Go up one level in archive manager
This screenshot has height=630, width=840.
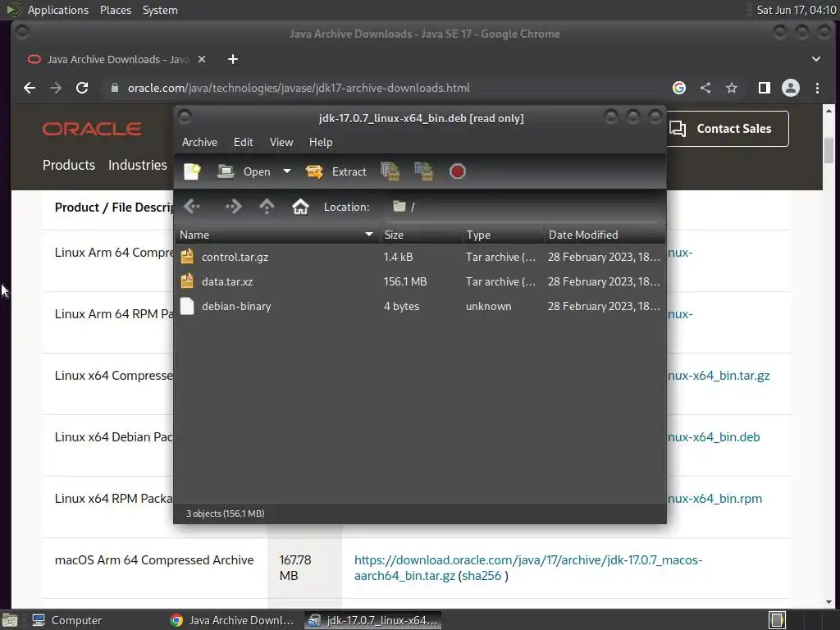coord(267,207)
